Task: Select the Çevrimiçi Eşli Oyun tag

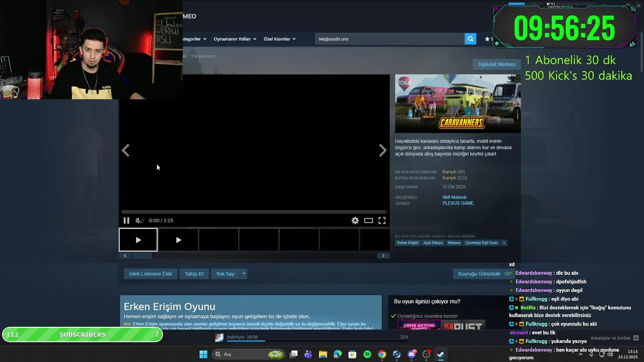Action: (481, 242)
